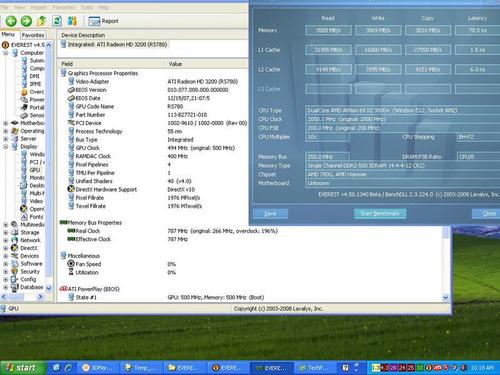Select the EVEREST v4.5 root tree icon

(5, 45)
